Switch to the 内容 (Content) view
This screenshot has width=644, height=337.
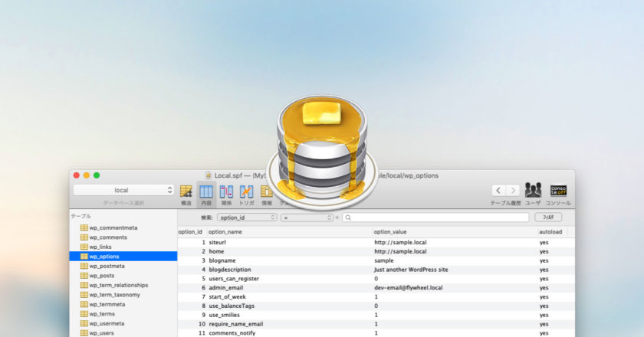tap(206, 194)
